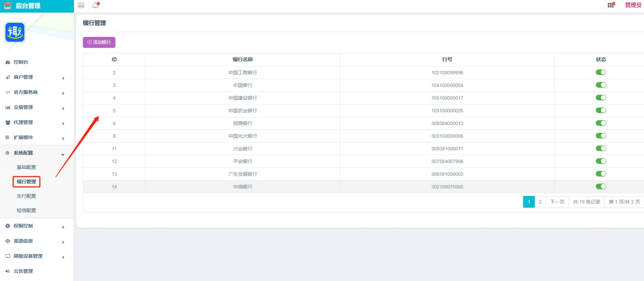Viewport: 644px width, 281px height.
Task: Click the 控制台 dashboard icon
Action: pos(8,62)
